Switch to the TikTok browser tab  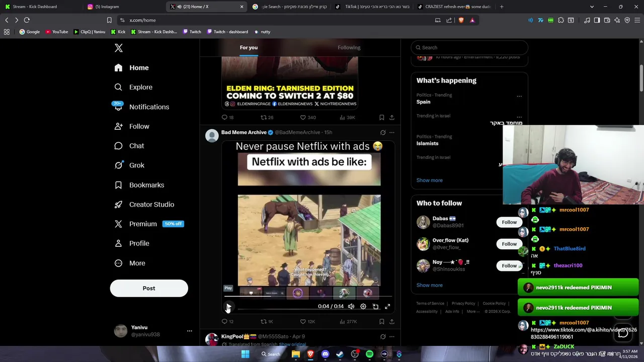point(371,7)
